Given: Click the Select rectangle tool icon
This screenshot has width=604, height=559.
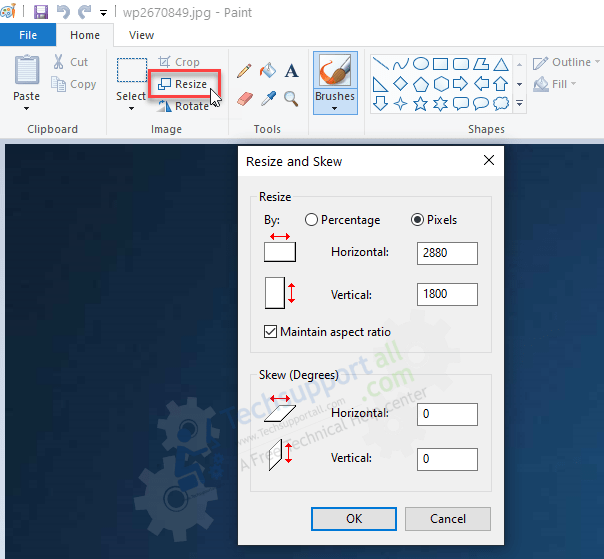Looking at the screenshot, I should (x=132, y=70).
